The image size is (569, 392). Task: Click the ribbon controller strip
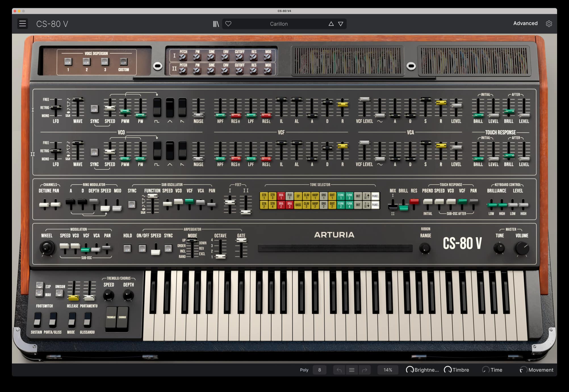335,248
